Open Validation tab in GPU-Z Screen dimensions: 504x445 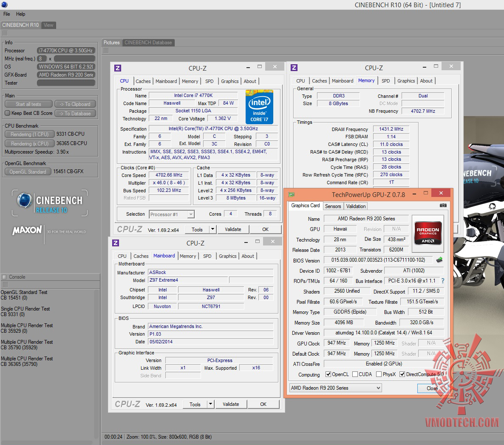click(356, 206)
